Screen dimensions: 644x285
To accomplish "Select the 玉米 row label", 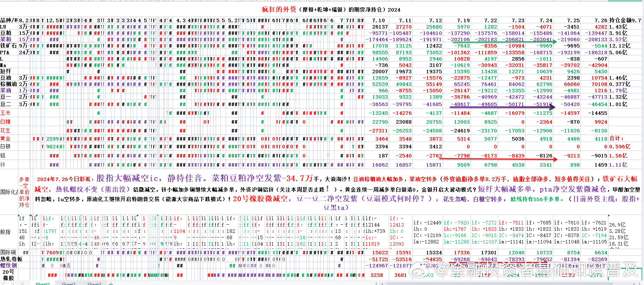I will pyautogui.click(x=9, y=113).
